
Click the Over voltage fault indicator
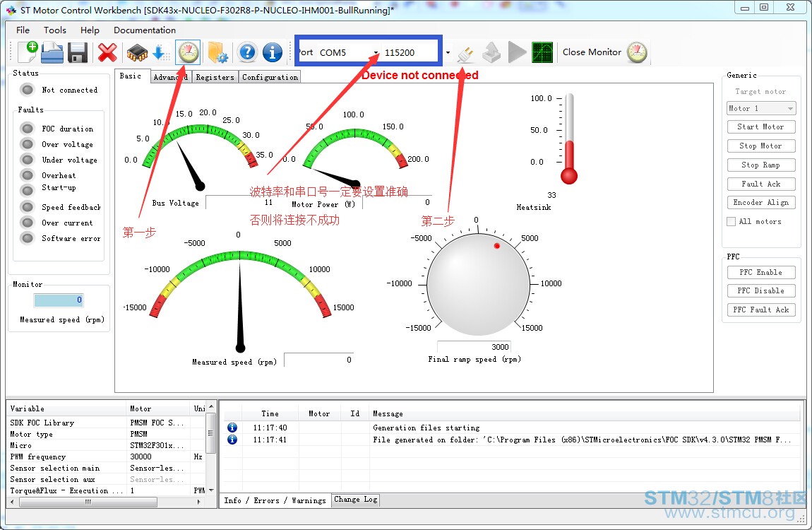point(28,144)
